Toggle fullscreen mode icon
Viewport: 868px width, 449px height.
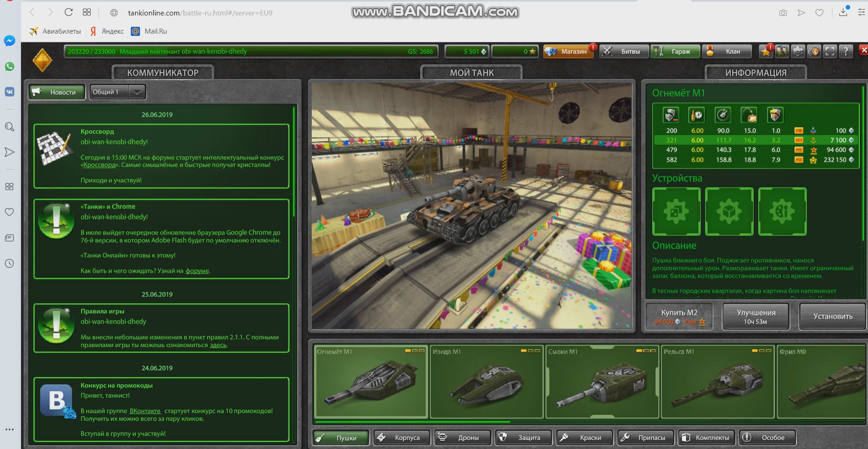click(x=830, y=51)
